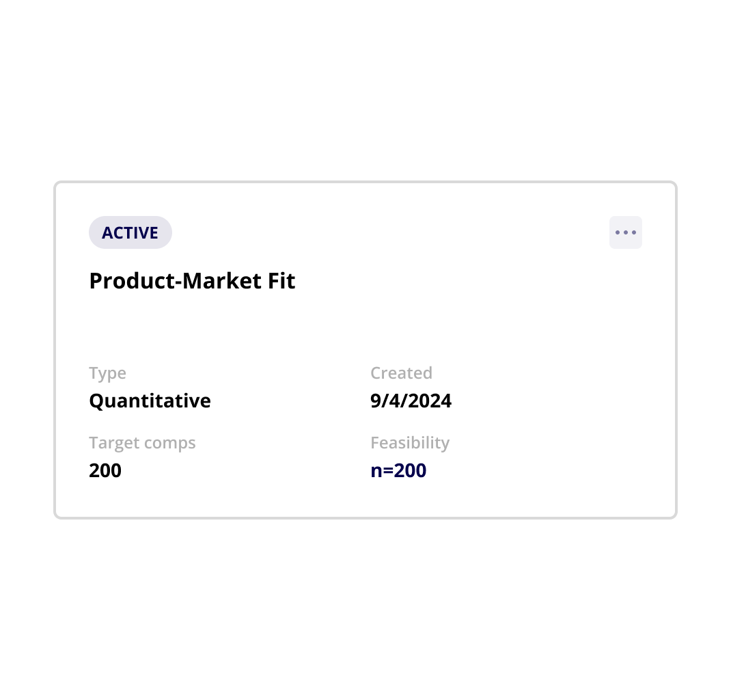Click the word comps in the Target comps label

(169, 444)
